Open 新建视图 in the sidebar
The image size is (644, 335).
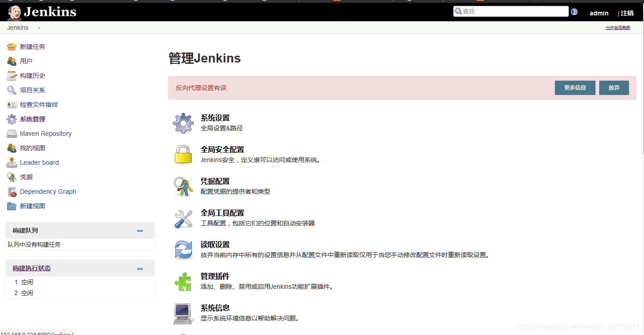[33, 206]
